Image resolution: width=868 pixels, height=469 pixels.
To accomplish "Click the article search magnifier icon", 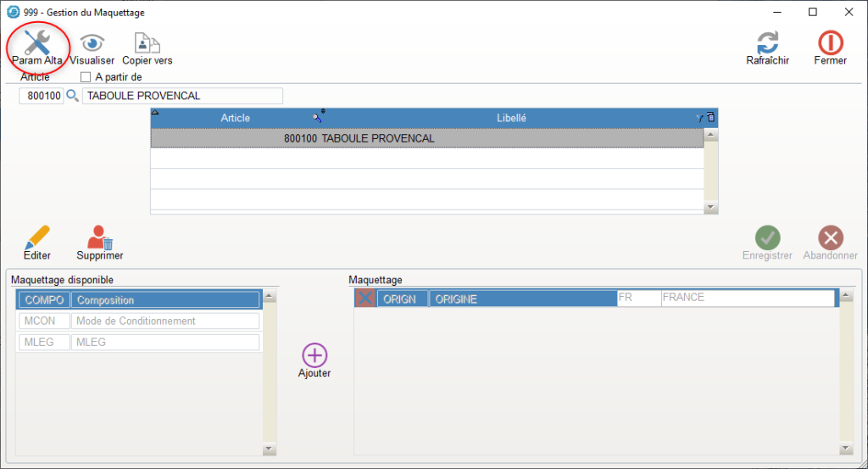I will [x=72, y=96].
